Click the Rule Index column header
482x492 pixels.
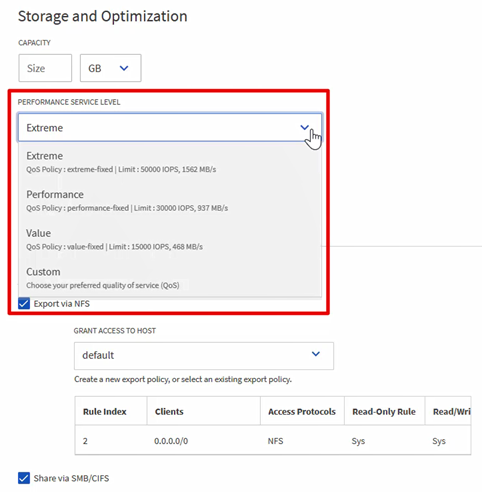[105, 412]
